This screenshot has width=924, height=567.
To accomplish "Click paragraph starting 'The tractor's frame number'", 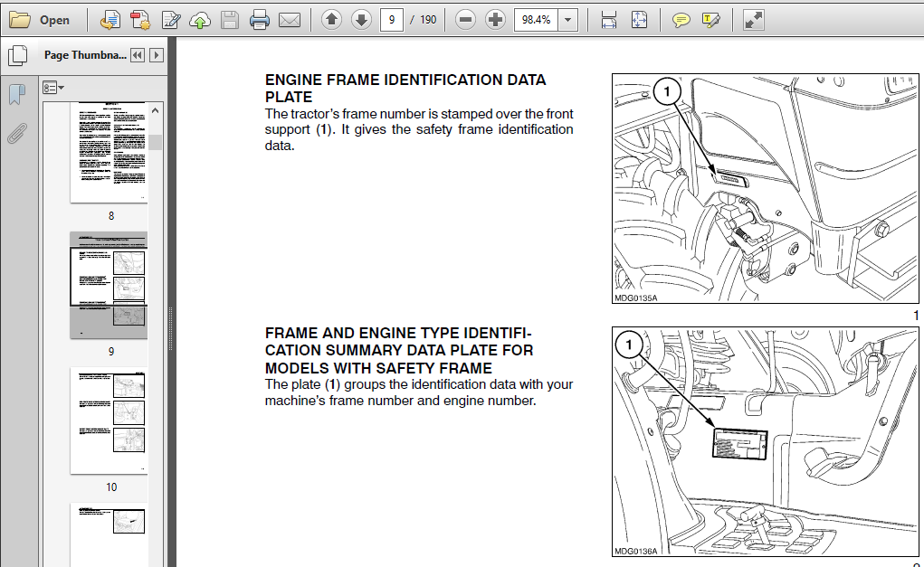I will click(x=419, y=129).
